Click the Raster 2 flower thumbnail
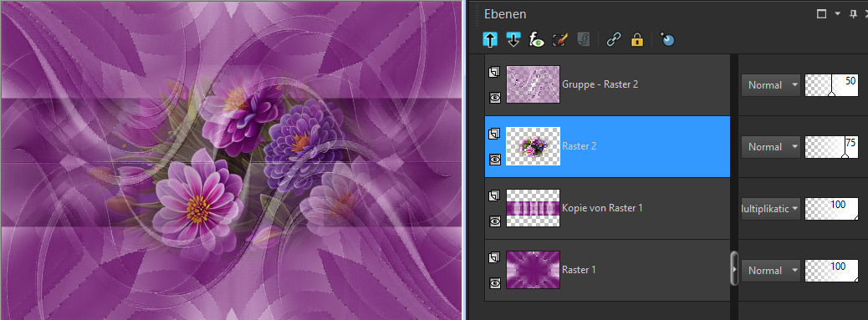The image size is (868, 320). 533,146
